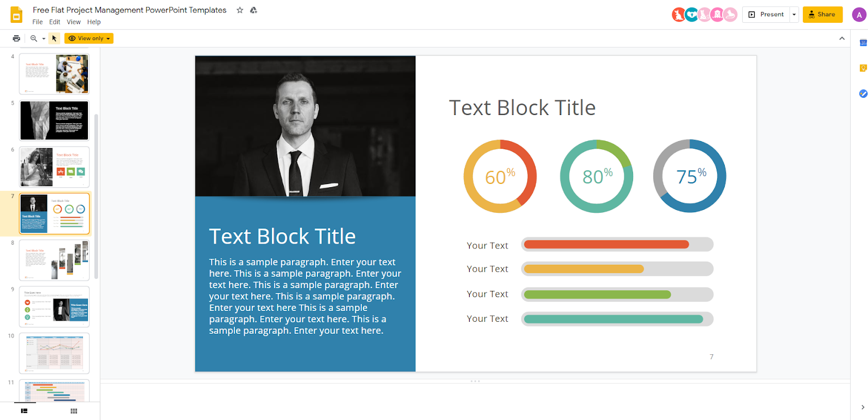Image resolution: width=868 pixels, height=420 pixels.
Task: Open the File menu
Action: tap(37, 22)
